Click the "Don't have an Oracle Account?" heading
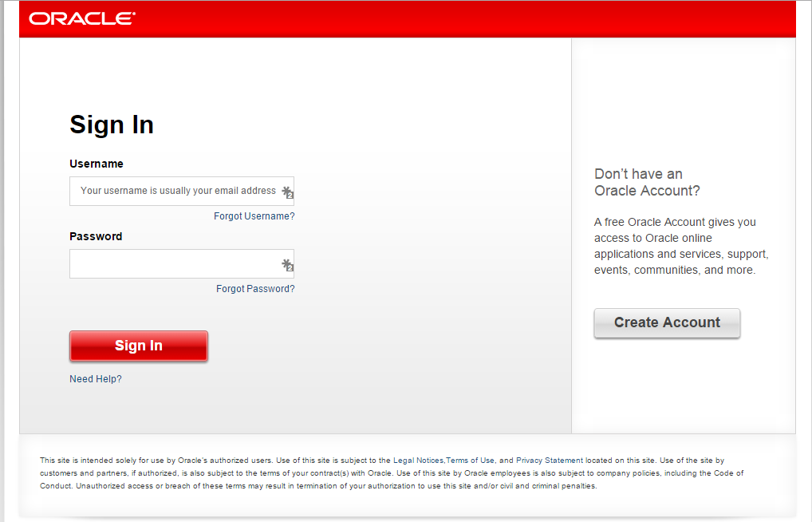This screenshot has width=812, height=522. (646, 182)
